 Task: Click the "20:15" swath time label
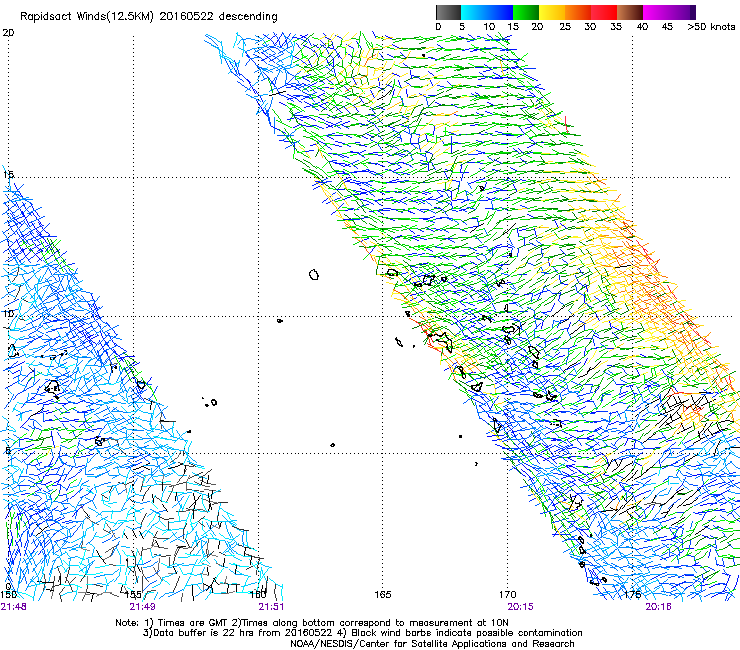tap(521, 607)
